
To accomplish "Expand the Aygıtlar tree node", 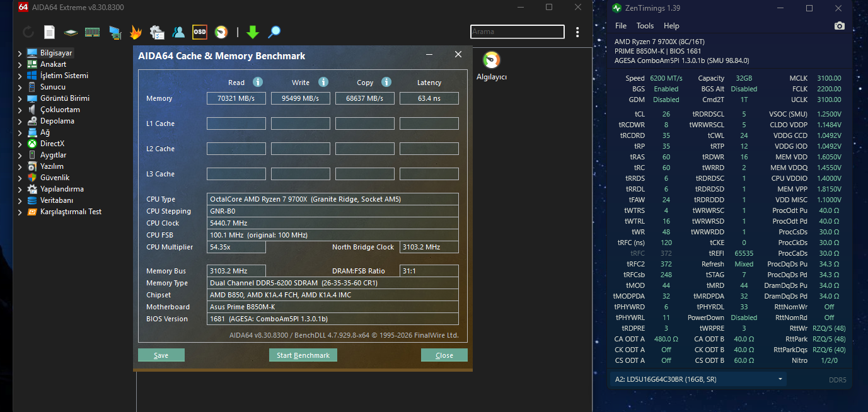I will tap(20, 155).
